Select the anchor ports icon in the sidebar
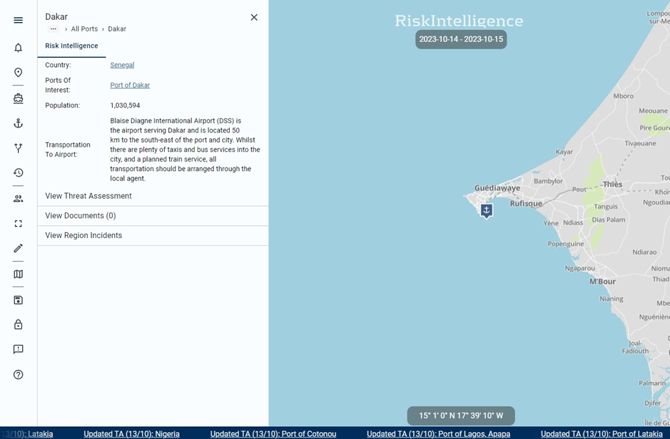The image size is (670, 439). [18, 123]
